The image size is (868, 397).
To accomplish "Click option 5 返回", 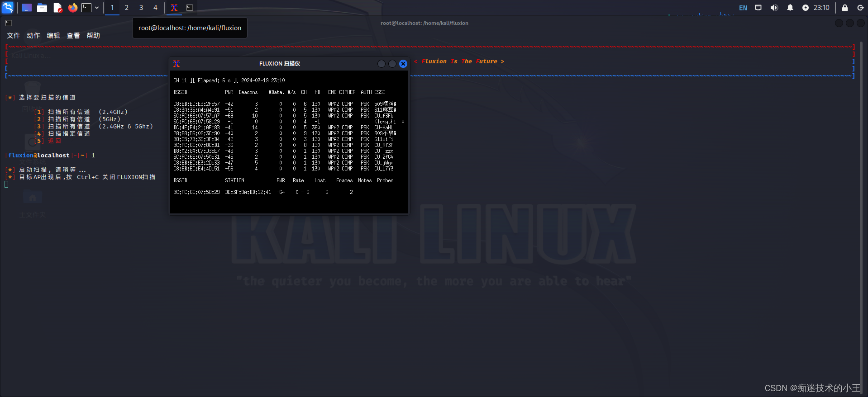I will [x=48, y=141].
